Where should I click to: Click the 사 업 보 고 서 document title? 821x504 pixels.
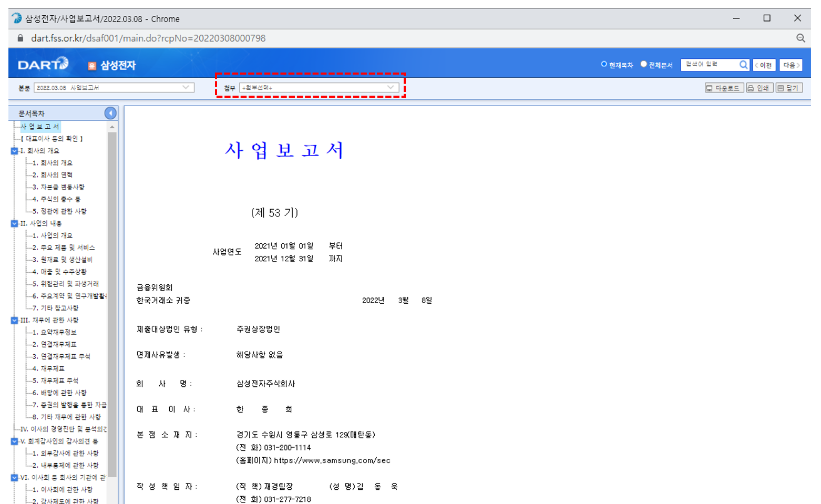(x=284, y=150)
